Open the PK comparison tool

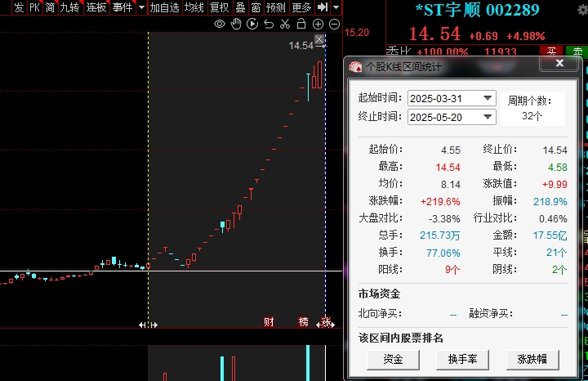point(35,7)
